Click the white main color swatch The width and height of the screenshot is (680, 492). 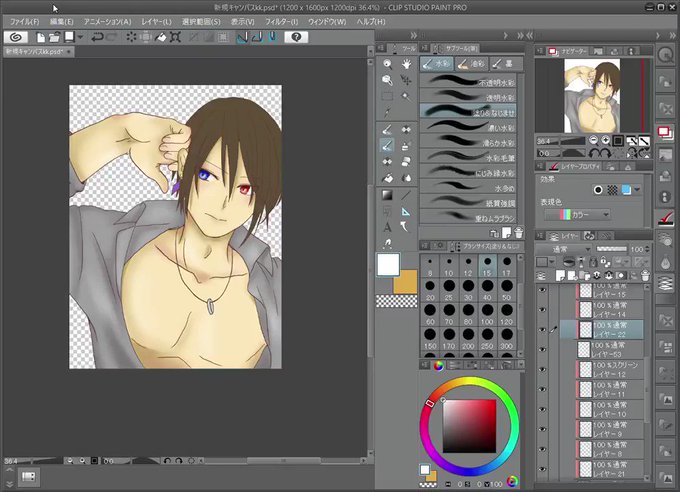click(x=388, y=265)
